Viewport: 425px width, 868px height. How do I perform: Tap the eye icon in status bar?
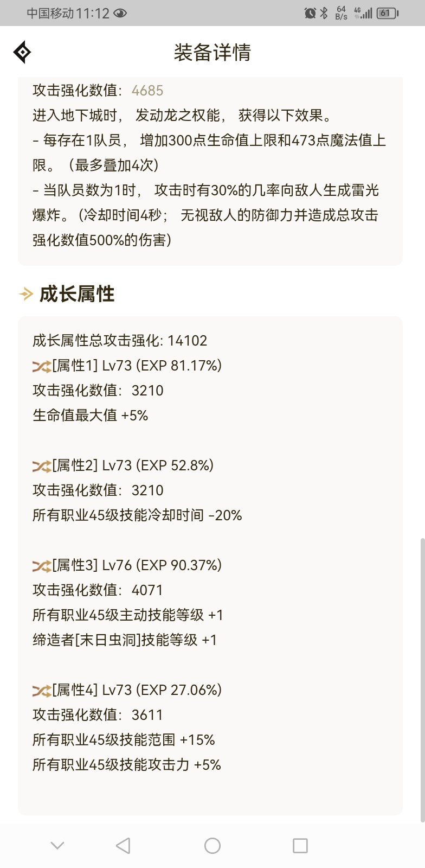[x=120, y=13]
